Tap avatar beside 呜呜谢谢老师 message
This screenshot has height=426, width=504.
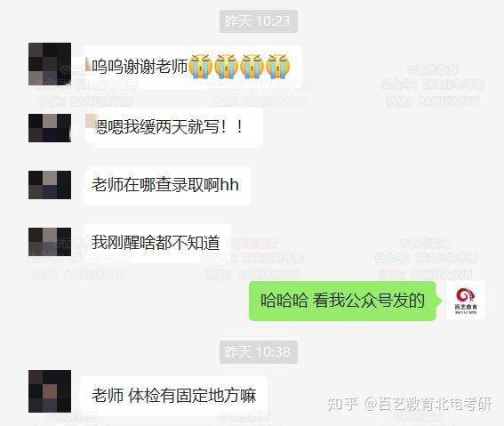tap(50, 64)
